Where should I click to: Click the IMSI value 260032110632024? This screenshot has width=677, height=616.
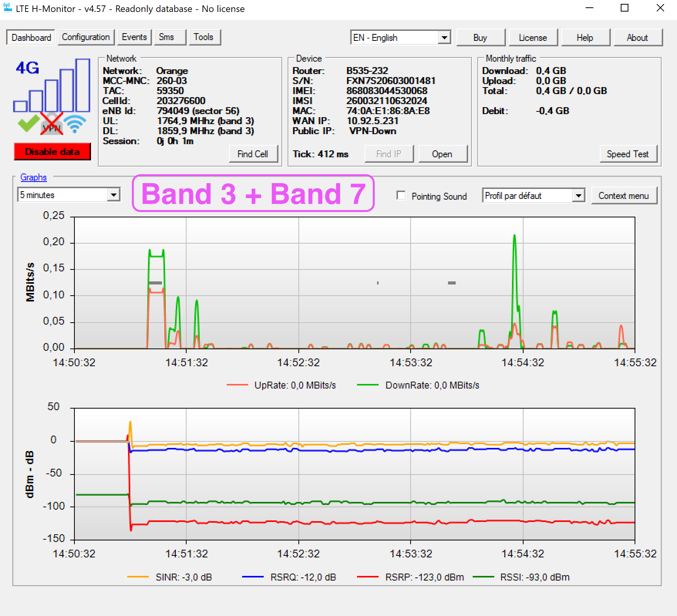tap(387, 101)
